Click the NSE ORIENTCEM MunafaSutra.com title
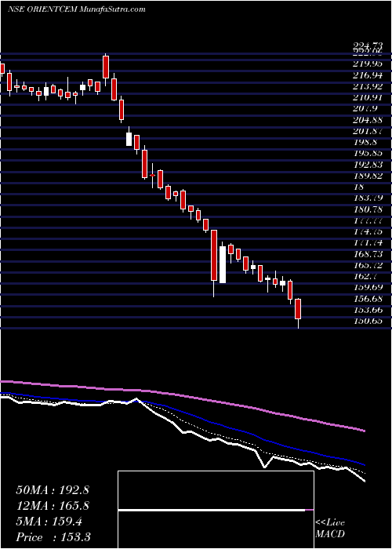Viewport: 392px width, 549px height. coord(76,9)
